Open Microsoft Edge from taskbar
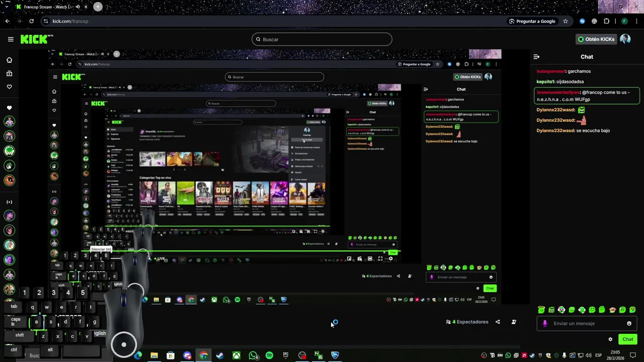This screenshot has height=362, width=644. [x=138, y=355]
